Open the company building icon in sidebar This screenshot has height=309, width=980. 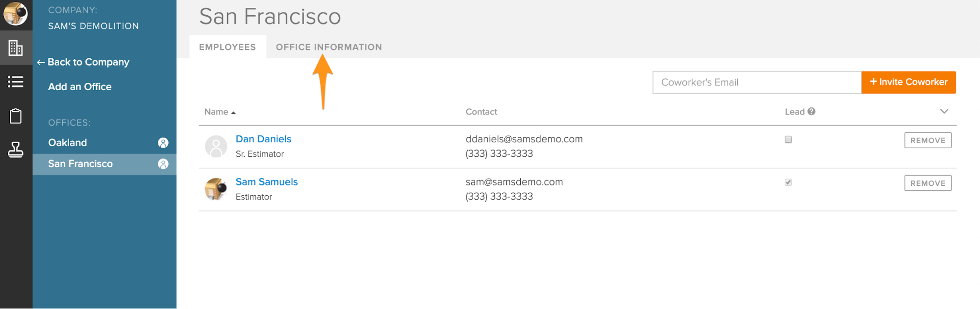click(16, 48)
